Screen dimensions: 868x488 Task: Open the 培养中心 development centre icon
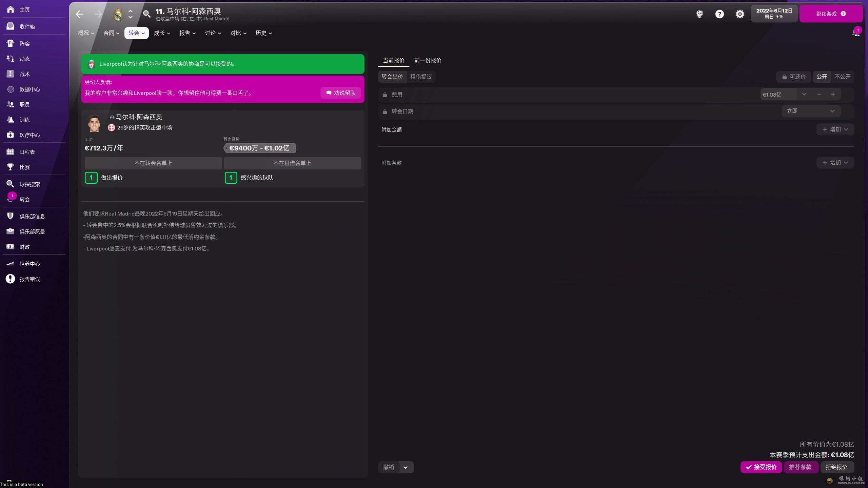tap(11, 264)
